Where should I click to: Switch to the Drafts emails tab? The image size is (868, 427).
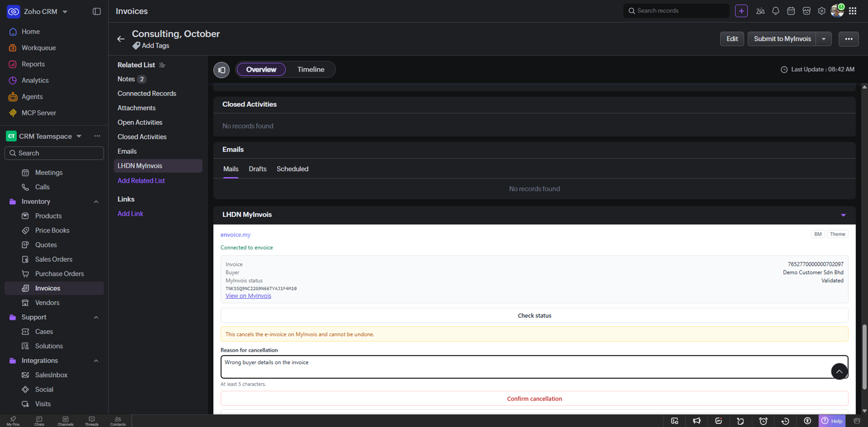[x=258, y=169]
